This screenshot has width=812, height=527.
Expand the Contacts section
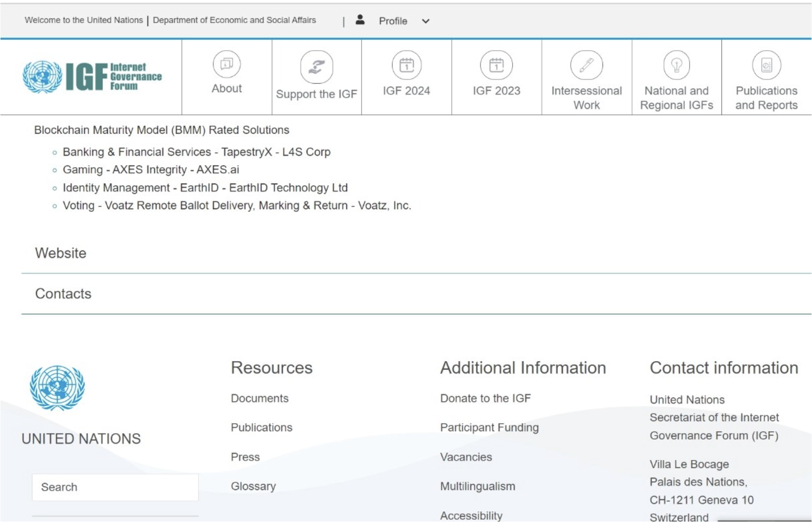tap(63, 294)
